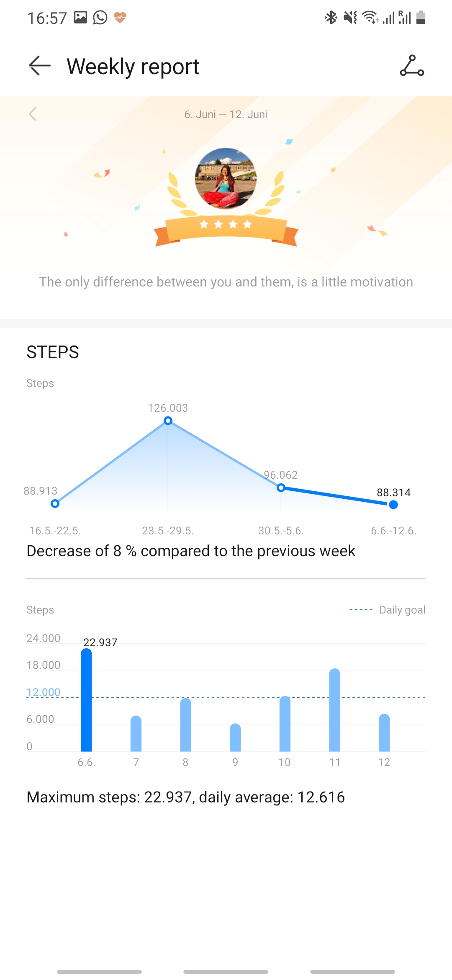Viewport: 452px width, 980px height.
Task: Tap the 6. Juni — 12. Juni date range
Action: click(x=226, y=114)
